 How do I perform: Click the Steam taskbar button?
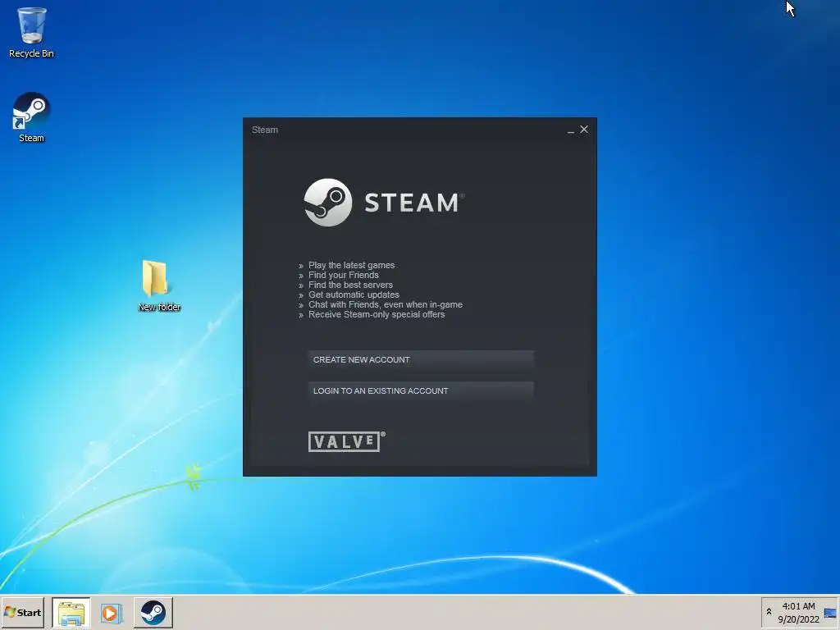tap(153, 613)
